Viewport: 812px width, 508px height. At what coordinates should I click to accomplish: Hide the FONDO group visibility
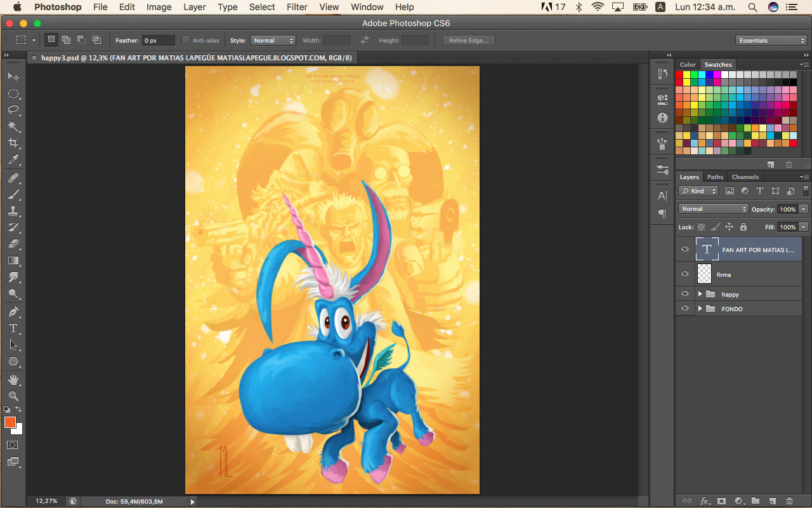[x=685, y=309]
